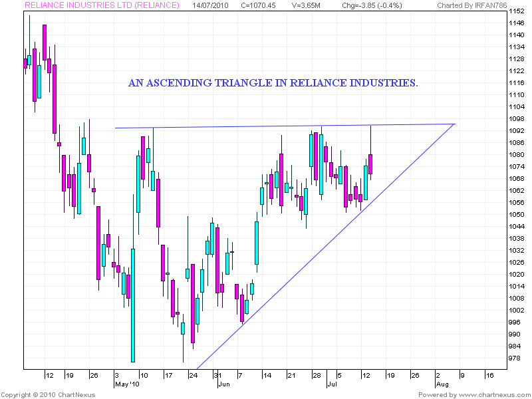Viewport: 532px width, 399px height.
Task: Click the date label 16 on time axis
Action: (x=489, y=376)
